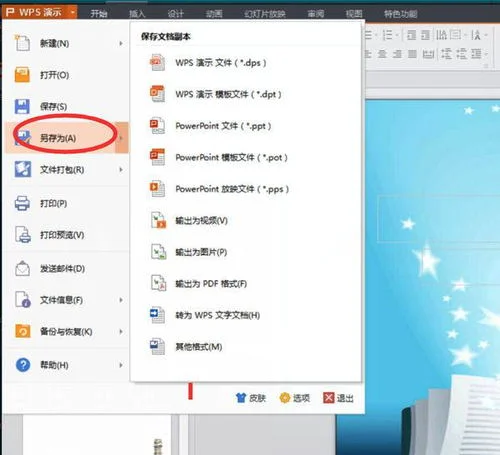
Task: Click the PowerPoint 模板文件 (*.pot) icon
Action: tap(157, 157)
